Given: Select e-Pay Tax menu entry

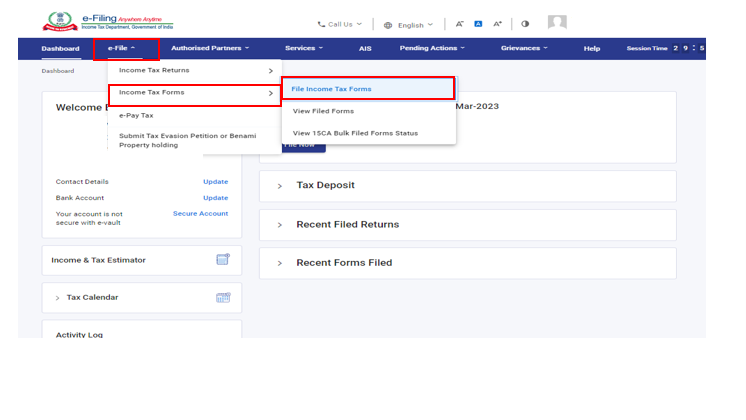Looking at the screenshot, I should click(136, 115).
